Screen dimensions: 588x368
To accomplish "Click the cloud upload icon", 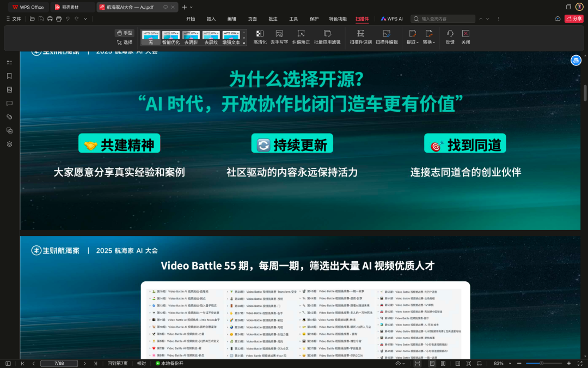I will click(x=558, y=19).
